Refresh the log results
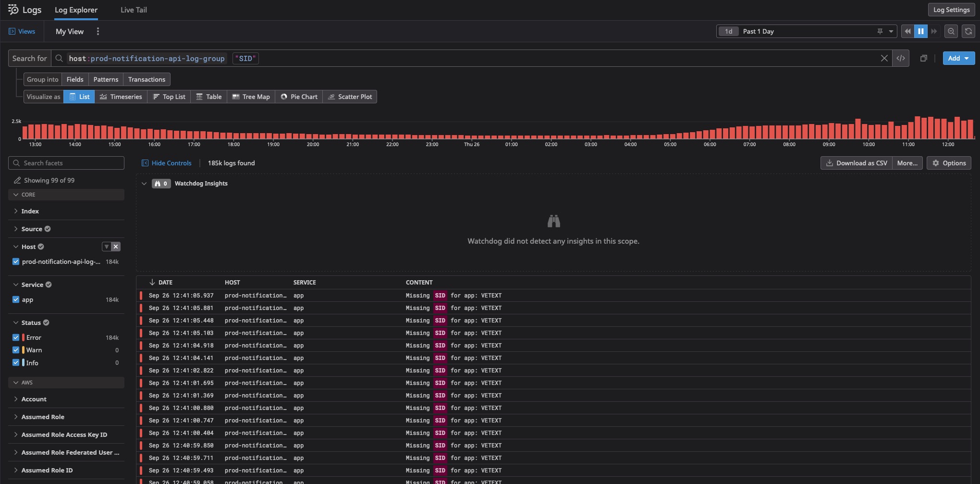 click(968, 31)
